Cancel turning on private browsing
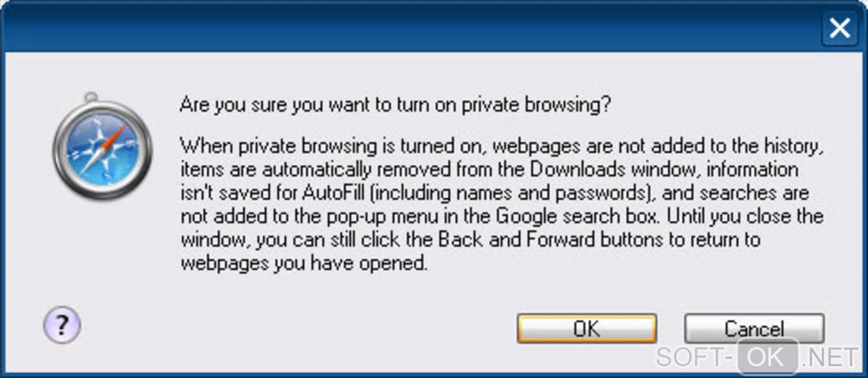Screen dimensions: 868x378 tap(754, 329)
